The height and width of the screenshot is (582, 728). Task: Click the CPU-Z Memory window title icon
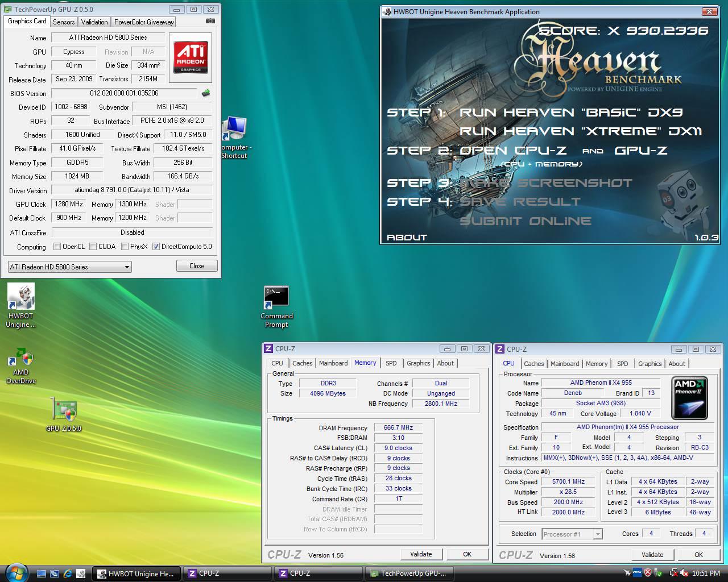click(268, 349)
